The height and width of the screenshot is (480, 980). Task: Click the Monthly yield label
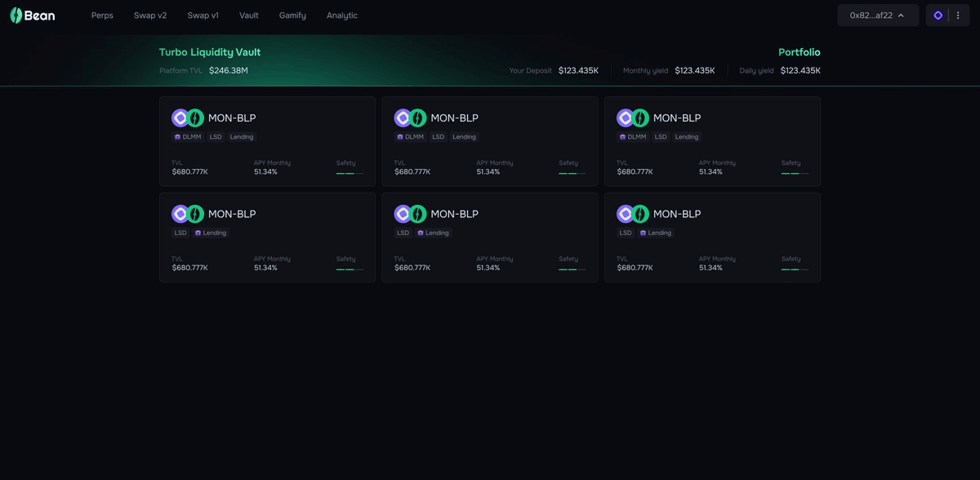[x=645, y=71]
